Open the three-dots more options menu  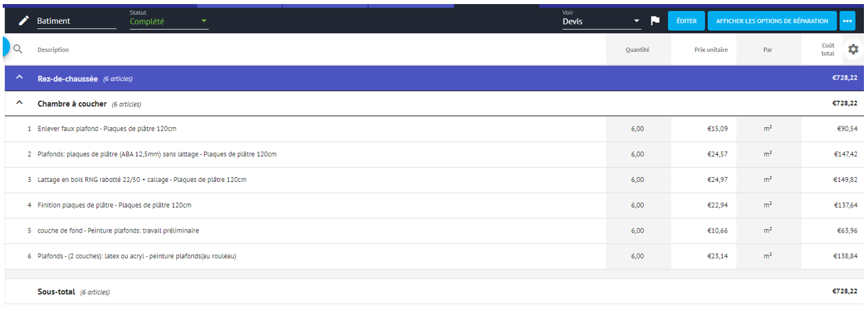pyautogui.click(x=848, y=21)
